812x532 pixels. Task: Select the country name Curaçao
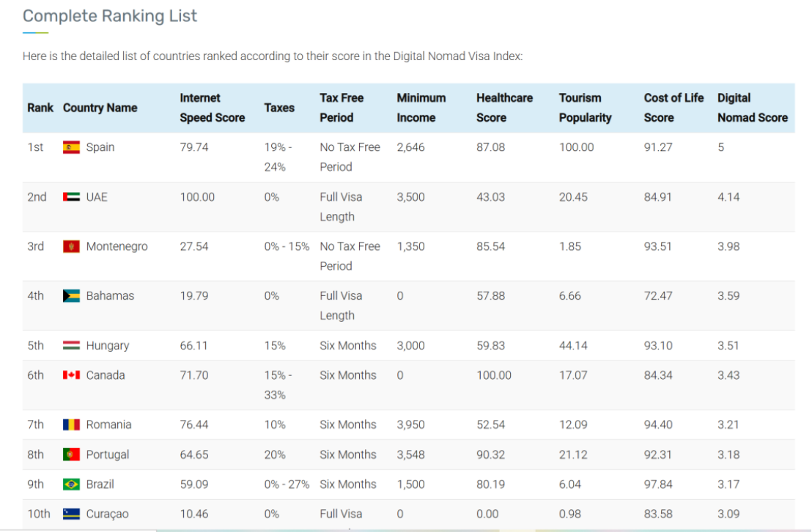107,514
